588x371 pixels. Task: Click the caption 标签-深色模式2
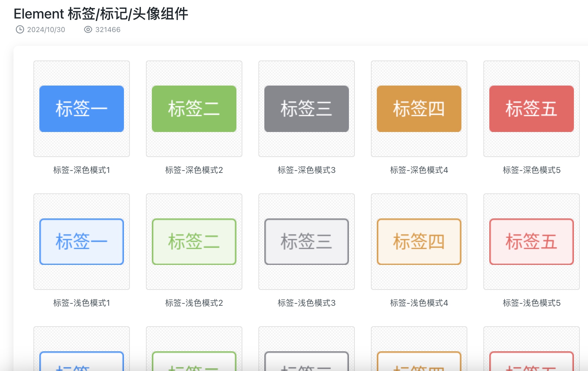[194, 170]
